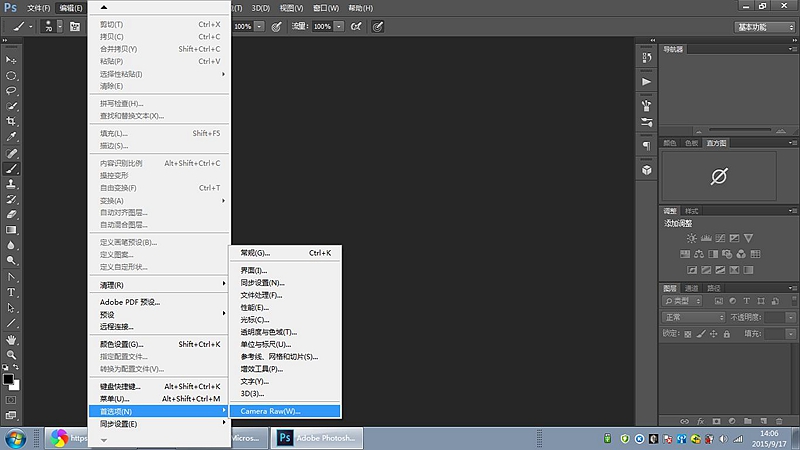Open the 3D panel cube icon

(x=646, y=170)
